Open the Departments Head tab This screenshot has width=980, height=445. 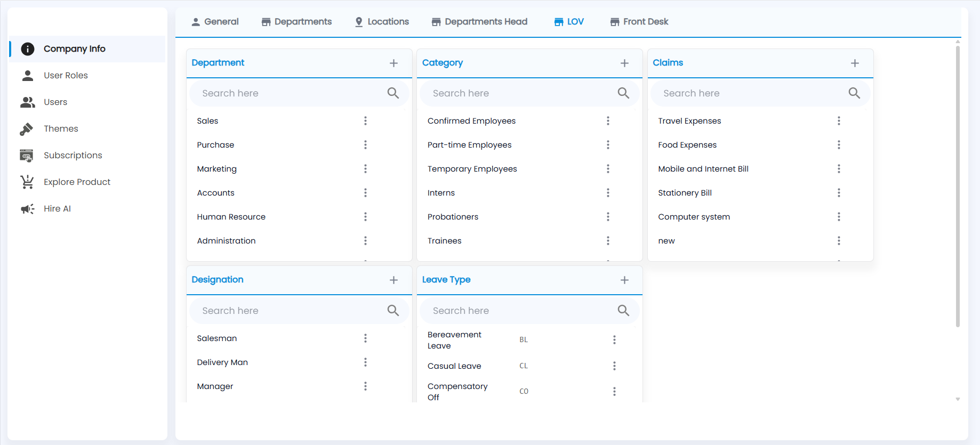479,22
